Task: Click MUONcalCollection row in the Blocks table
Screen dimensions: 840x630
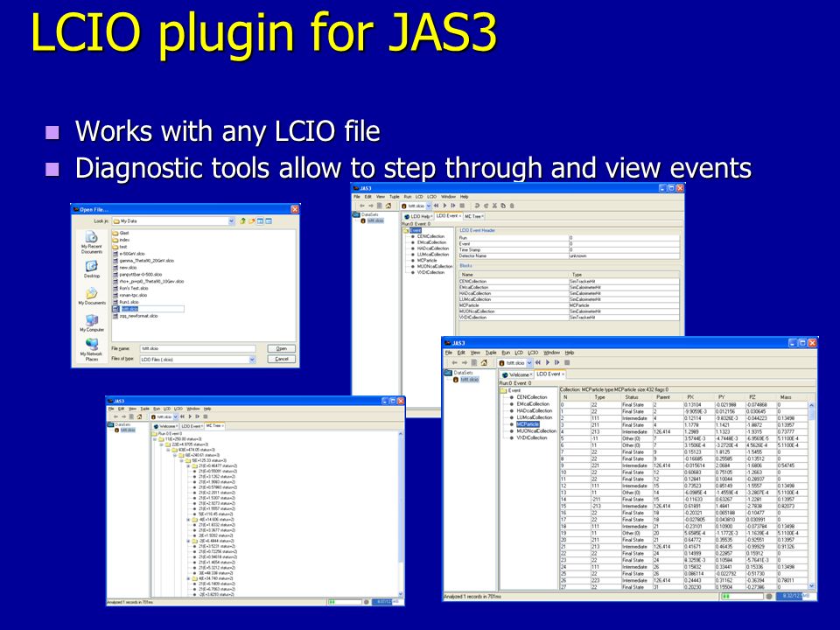Action: tap(569, 311)
